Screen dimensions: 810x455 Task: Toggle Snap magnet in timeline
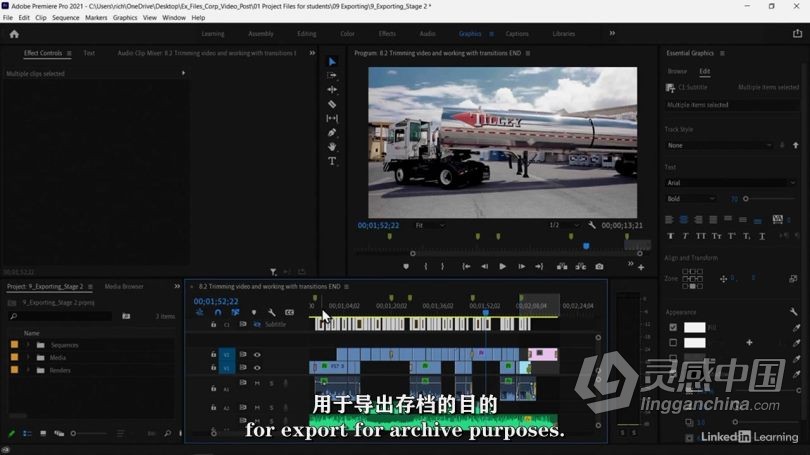[x=218, y=312]
